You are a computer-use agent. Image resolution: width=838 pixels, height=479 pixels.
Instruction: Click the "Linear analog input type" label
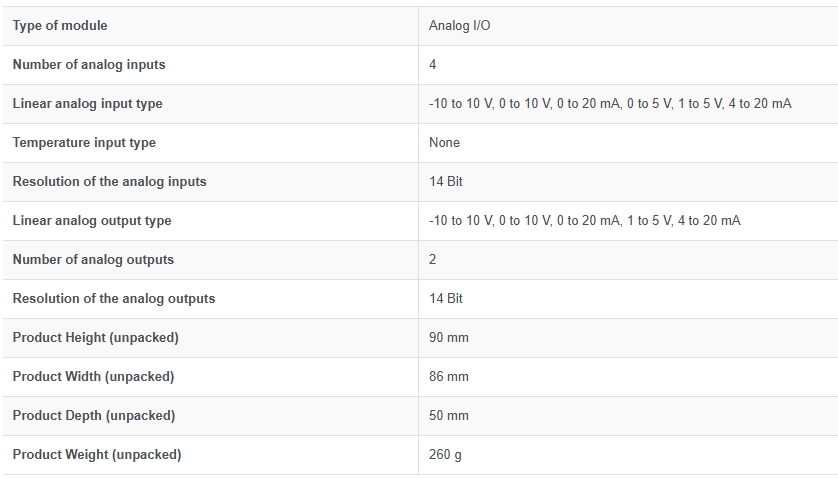[88, 104]
